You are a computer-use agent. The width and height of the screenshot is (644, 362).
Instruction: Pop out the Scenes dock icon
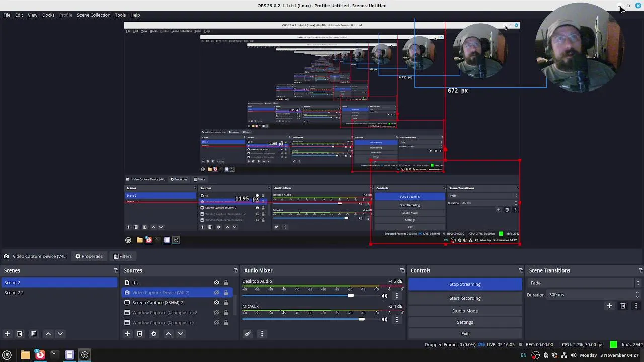(x=116, y=270)
